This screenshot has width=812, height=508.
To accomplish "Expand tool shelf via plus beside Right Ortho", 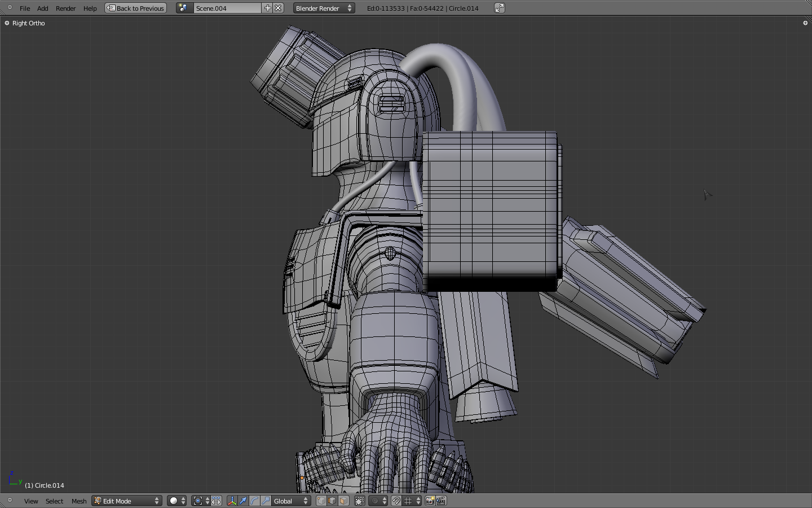I will pos(7,23).
